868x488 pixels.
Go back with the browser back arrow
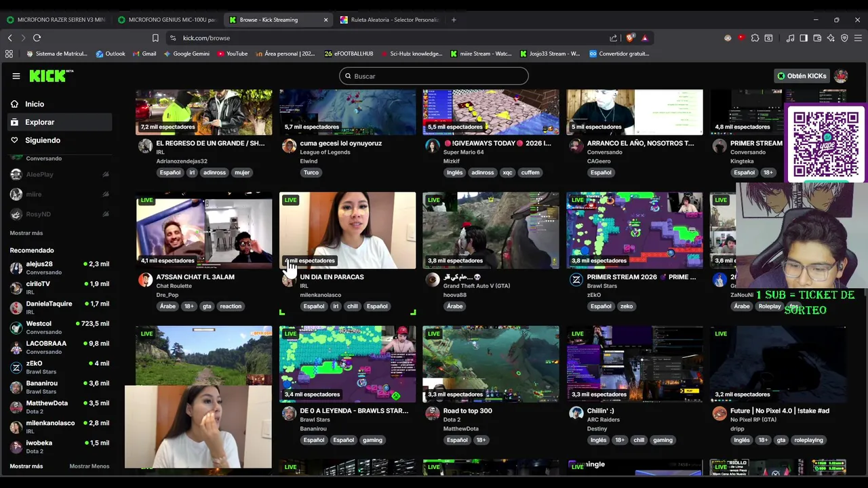[9, 38]
